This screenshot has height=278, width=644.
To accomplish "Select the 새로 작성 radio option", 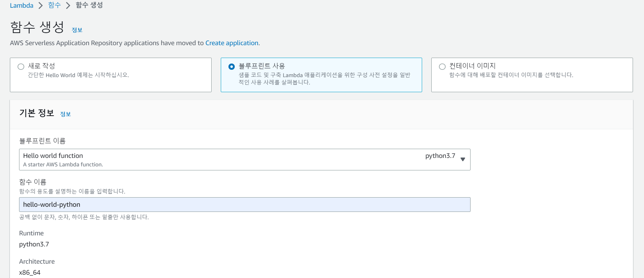I will pyautogui.click(x=21, y=66).
